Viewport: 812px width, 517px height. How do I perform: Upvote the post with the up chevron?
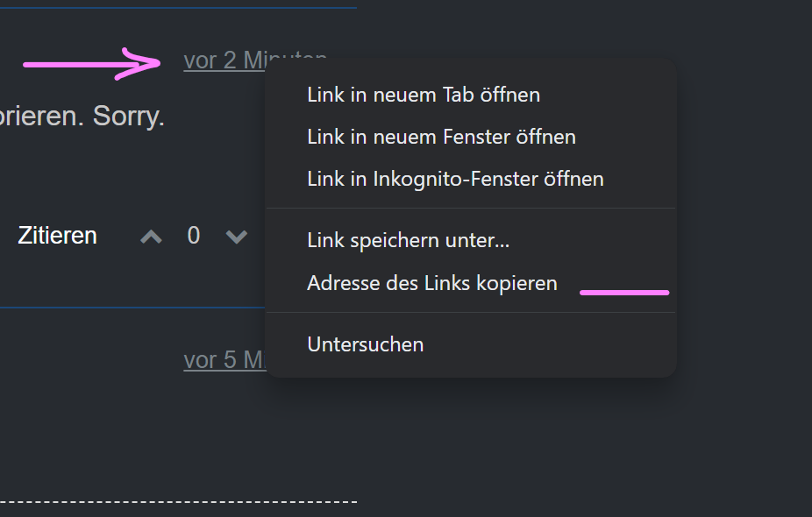pyautogui.click(x=152, y=237)
